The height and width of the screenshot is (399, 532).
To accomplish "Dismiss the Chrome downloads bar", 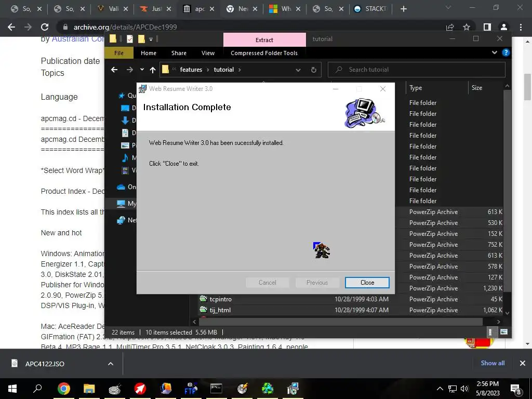I will click(523, 363).
